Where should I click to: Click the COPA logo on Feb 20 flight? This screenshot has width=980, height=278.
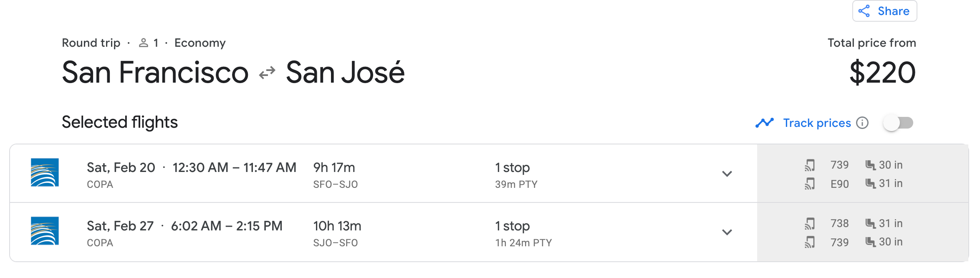45,172
